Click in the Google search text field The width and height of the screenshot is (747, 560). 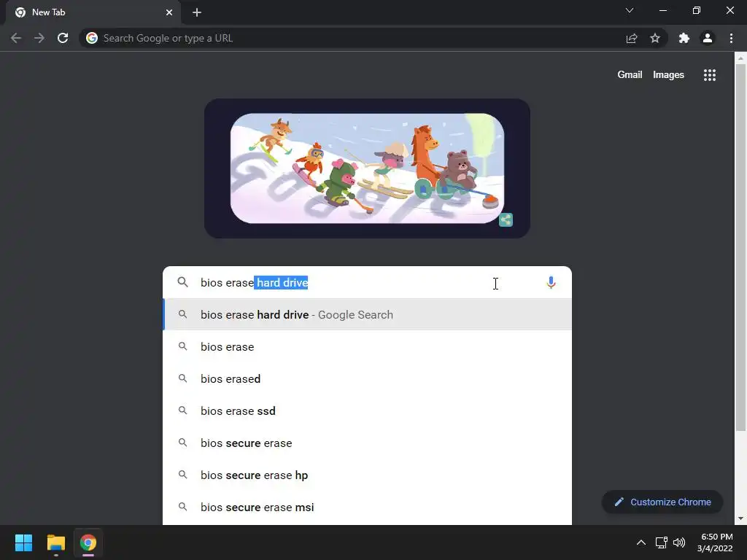click(367, 282)
